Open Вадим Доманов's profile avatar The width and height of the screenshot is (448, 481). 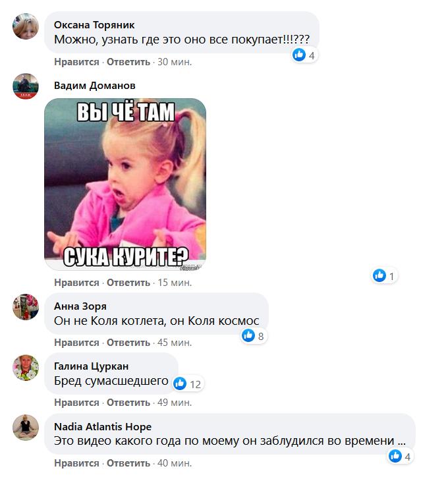click(x=26, y=86)
